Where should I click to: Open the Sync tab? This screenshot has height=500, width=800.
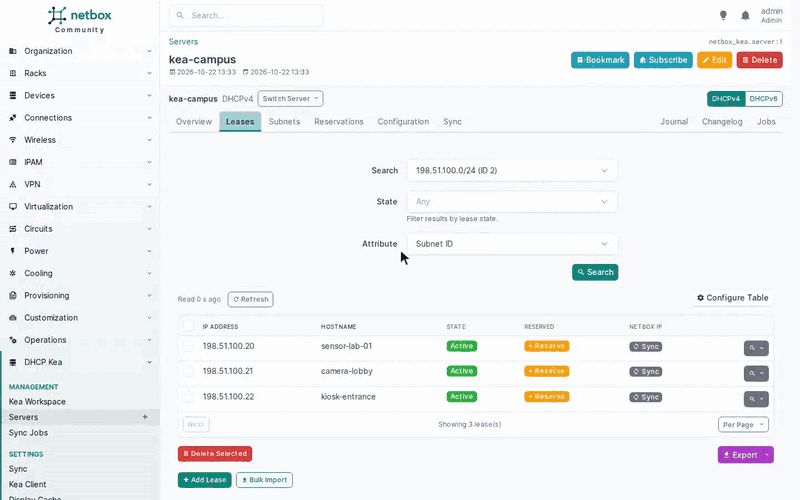coord(452,121)
